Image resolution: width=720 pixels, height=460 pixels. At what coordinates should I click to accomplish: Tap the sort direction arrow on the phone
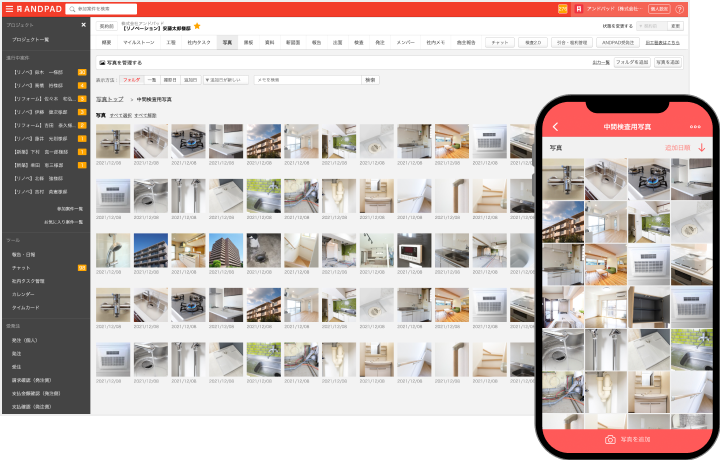tap(702, 148)
